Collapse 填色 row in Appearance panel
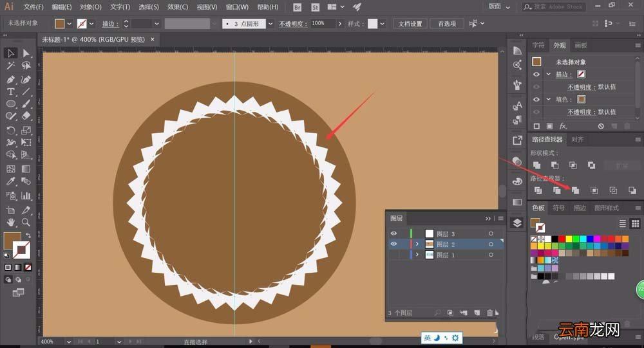 [548, 99]
